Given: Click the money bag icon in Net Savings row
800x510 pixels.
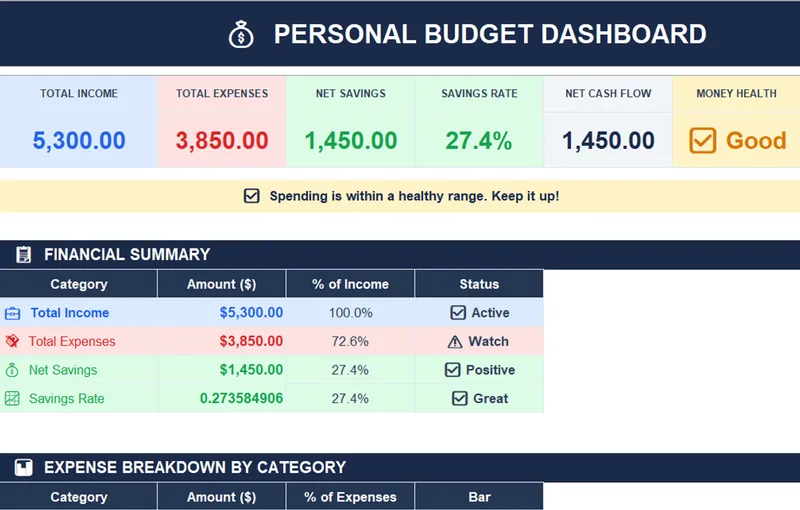Looking at the screenshot, I should click(12, 370).
